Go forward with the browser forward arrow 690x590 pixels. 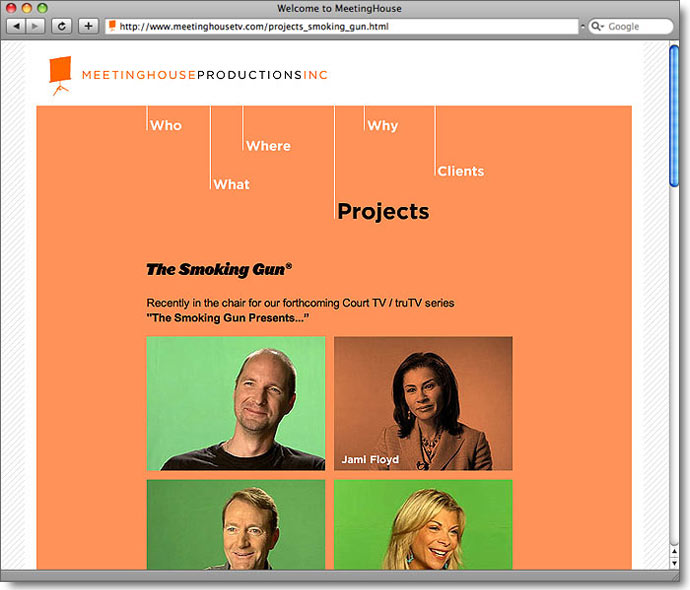point(35,26)
